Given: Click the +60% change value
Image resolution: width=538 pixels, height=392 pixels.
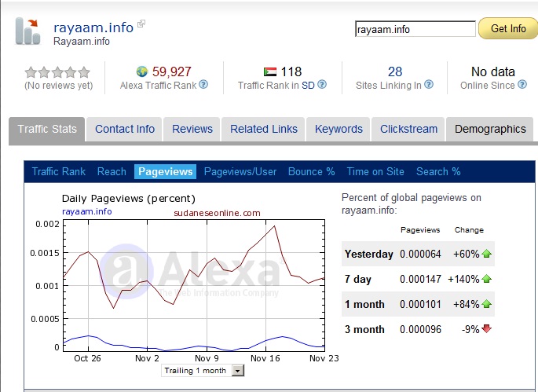Looking at the screenshot, I should 467,254.
